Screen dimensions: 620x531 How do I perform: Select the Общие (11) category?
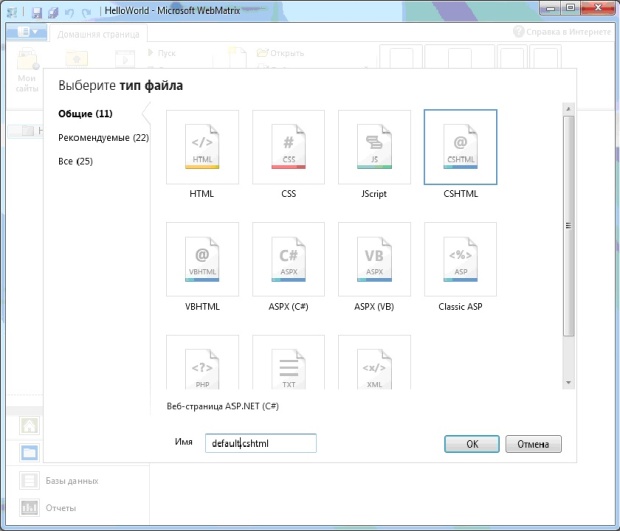point(85,114)
